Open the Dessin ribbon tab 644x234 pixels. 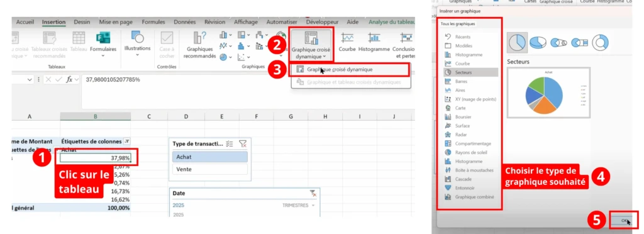(x=82, y=22)
